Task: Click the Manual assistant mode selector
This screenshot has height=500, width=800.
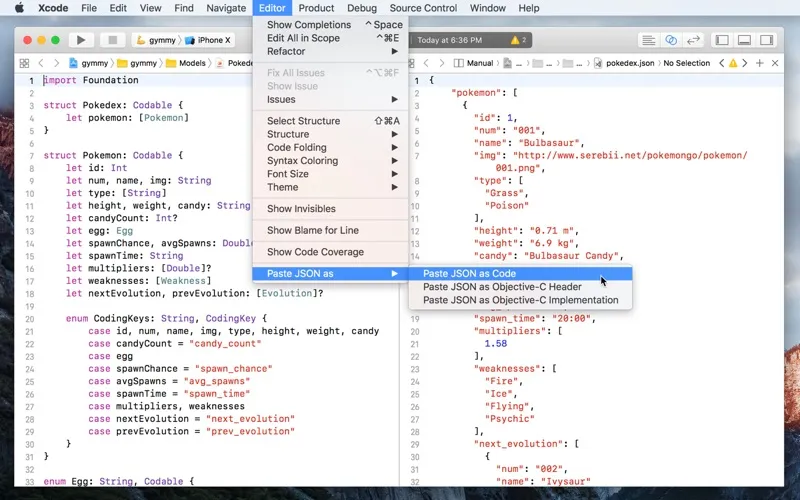Action: click(x=473, y=63)
